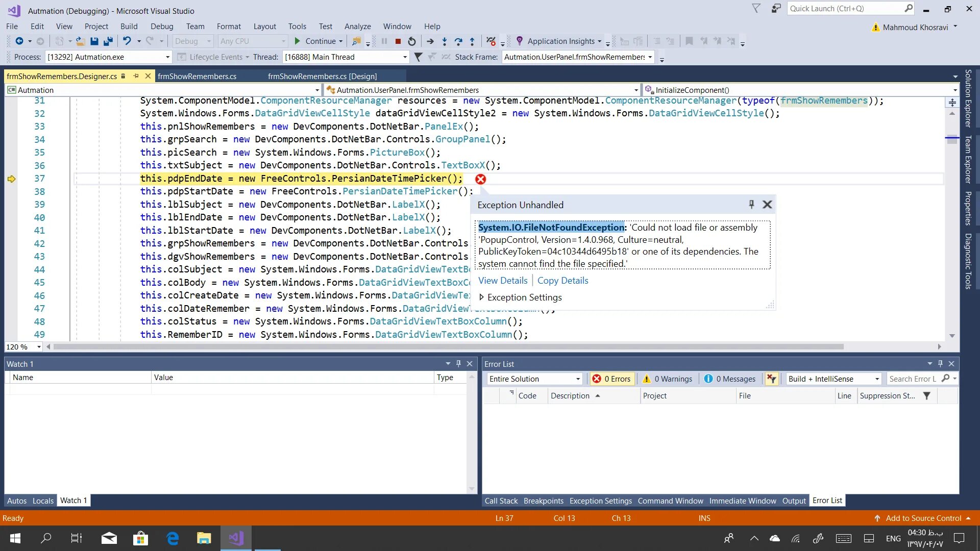Click the Copy Details link
This screenshot has height=551, width=980.
(x=562, y=281)
